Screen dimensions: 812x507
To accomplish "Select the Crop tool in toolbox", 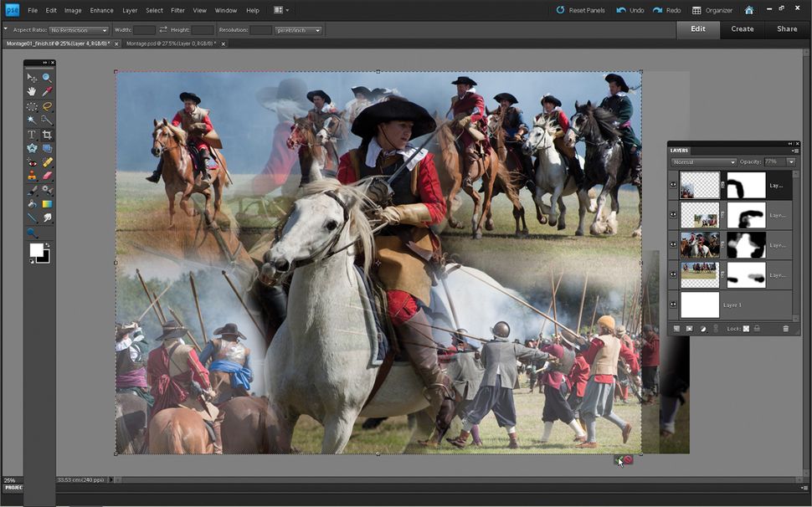I will tap(48, 135).
